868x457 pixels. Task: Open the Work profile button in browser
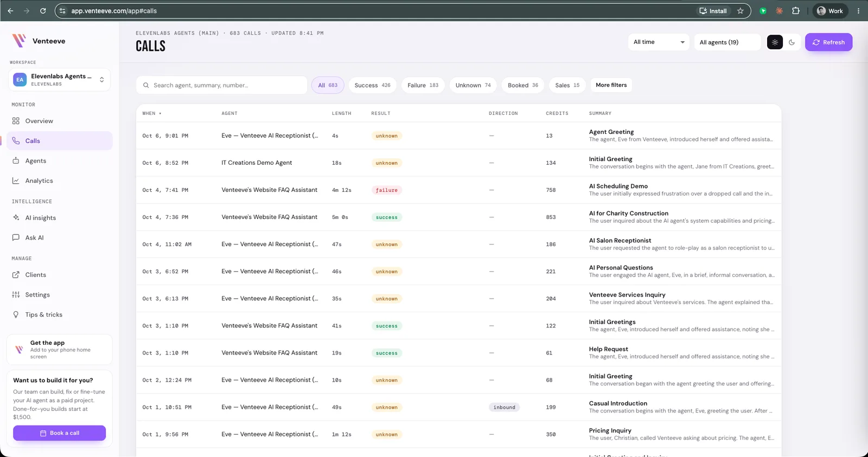coord(830,11)
